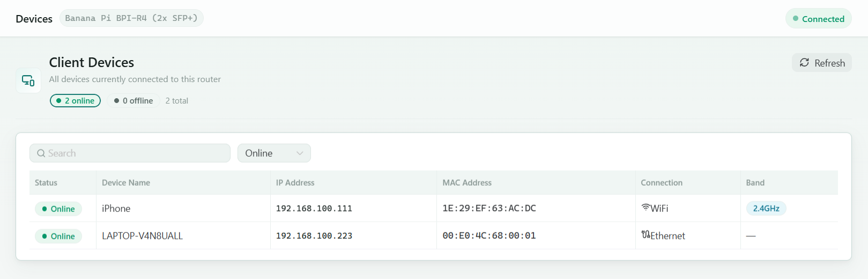Click the chevron arrow of the Online dropdown
868x279 pixels.
pos(300,153)
